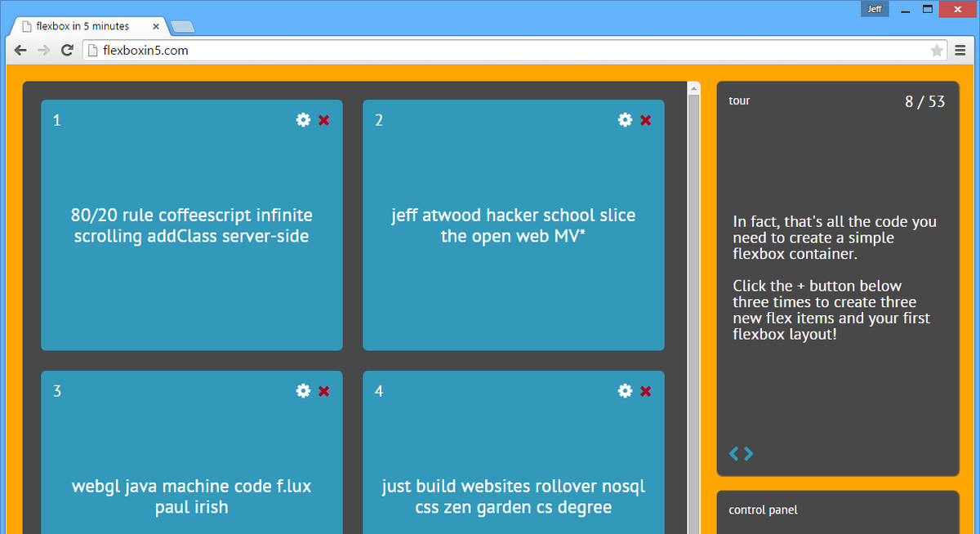Click the browser back button
Viewport: 980px width, 534px height.
21,51
